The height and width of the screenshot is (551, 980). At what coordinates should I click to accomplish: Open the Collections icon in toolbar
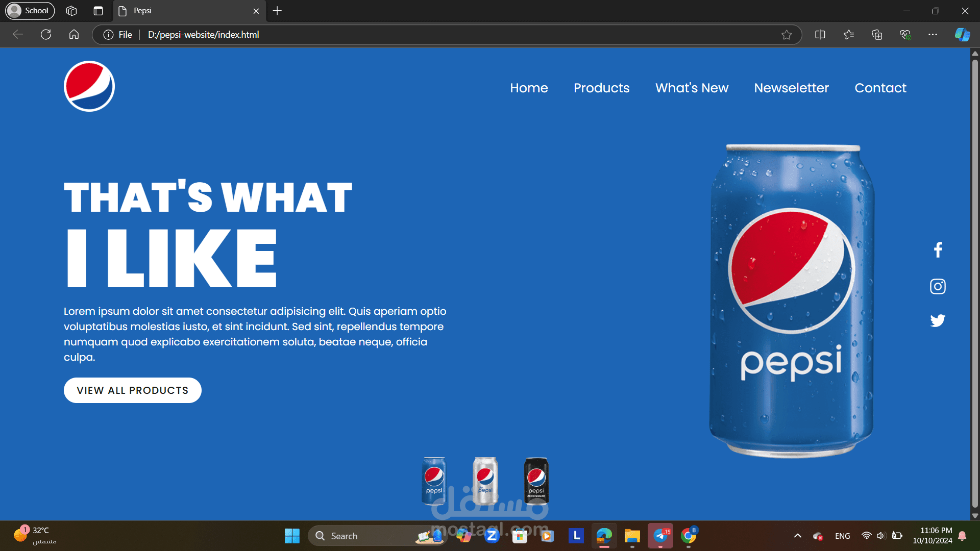877,35
